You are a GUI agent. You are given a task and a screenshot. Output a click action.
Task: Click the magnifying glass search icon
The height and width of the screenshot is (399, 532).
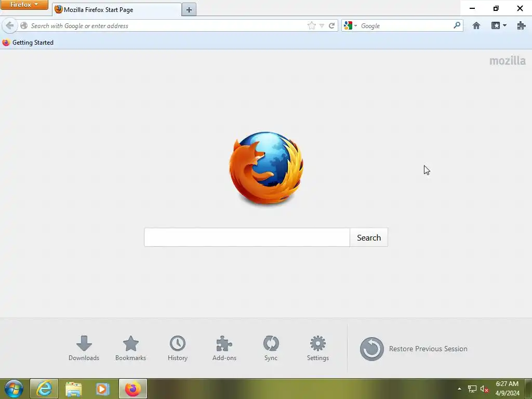(x=457, y=25)
